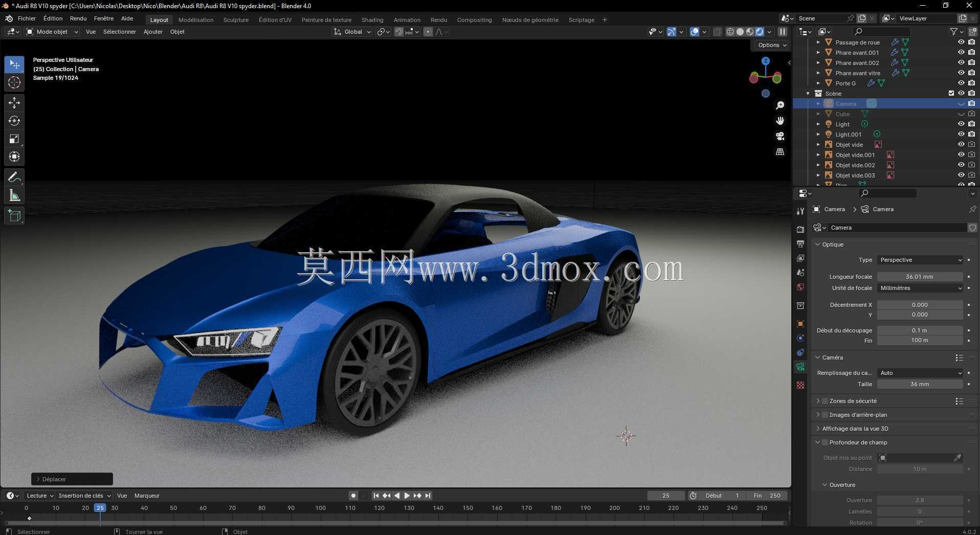Open the Render properties tab
This screenshot has width=980, height=535.
[x=800, y=230]
